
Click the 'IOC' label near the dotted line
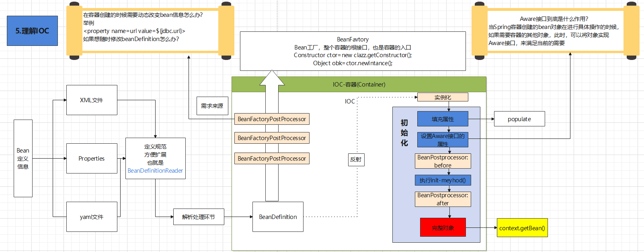(350, 101)
